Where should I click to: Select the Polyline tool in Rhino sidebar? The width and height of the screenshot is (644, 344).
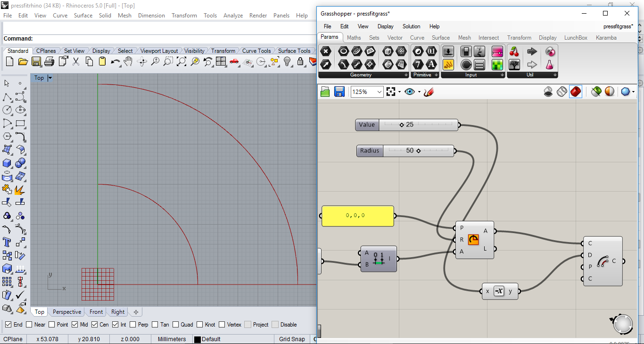(x=7, y=97)
